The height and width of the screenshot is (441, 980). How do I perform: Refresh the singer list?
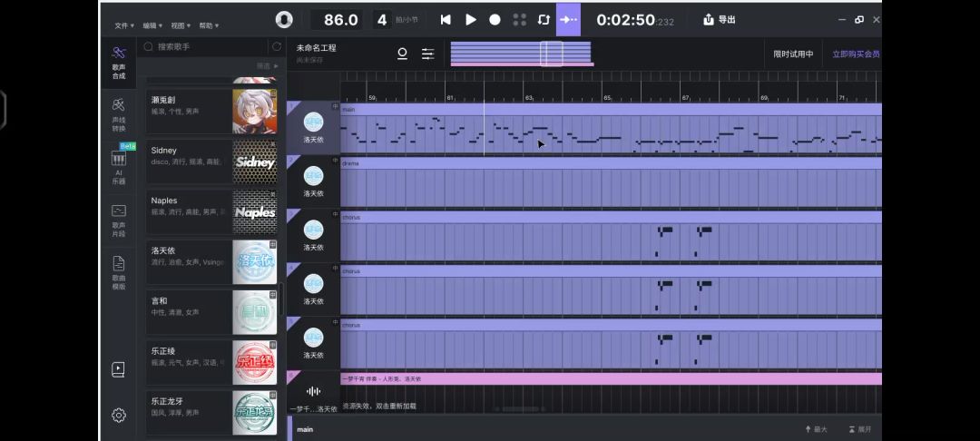(276, 46)
